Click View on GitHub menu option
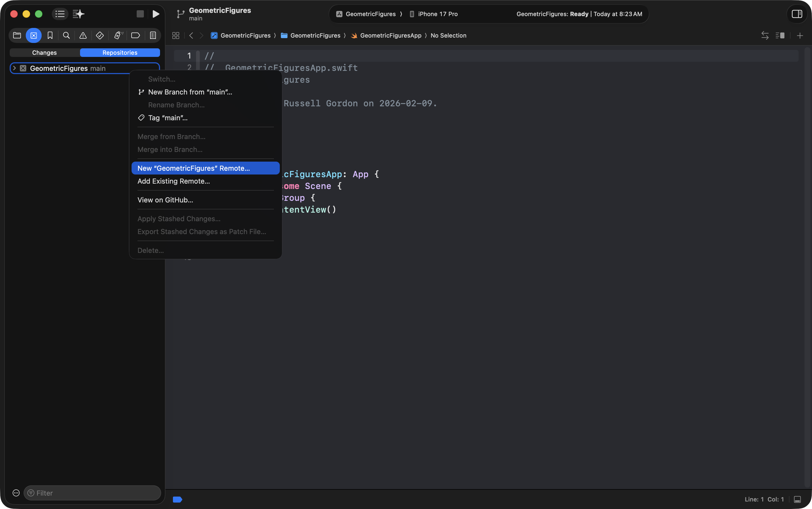 [165, 200]
